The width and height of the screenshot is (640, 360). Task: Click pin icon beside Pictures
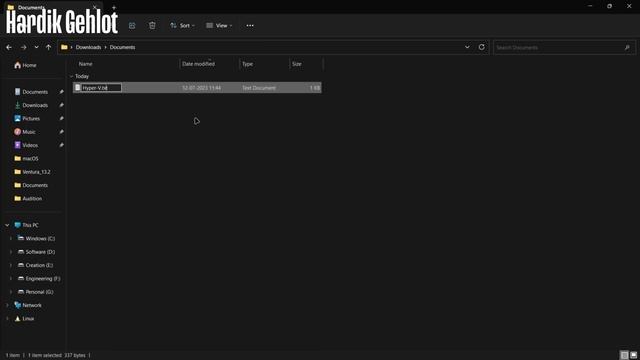click(61, 118)
